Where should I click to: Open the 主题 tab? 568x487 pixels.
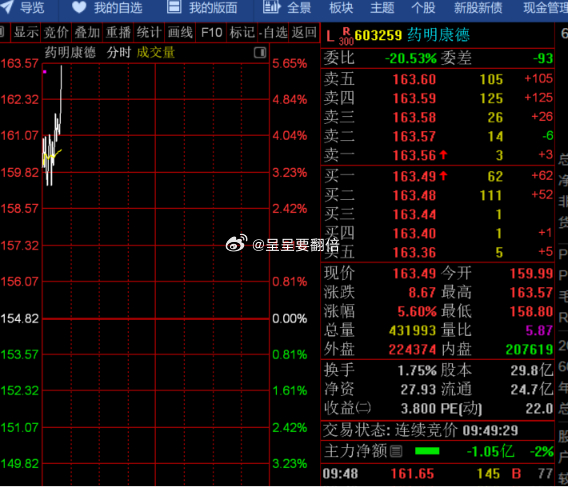point(382,8)
